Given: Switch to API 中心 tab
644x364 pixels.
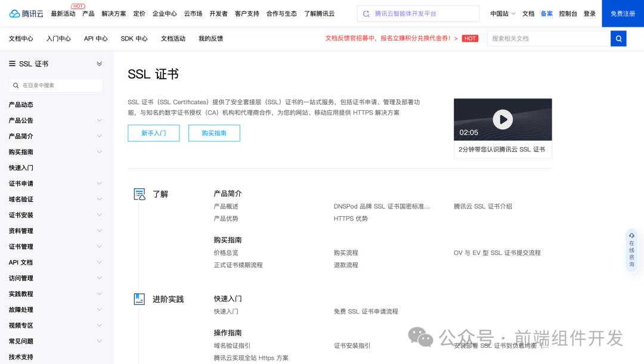Looking at the screenshot, I should (x=95, y=39).
